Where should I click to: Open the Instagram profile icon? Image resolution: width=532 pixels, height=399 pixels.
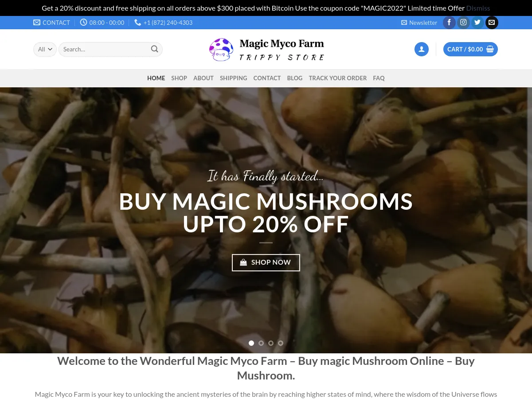[x=463, y=23]
